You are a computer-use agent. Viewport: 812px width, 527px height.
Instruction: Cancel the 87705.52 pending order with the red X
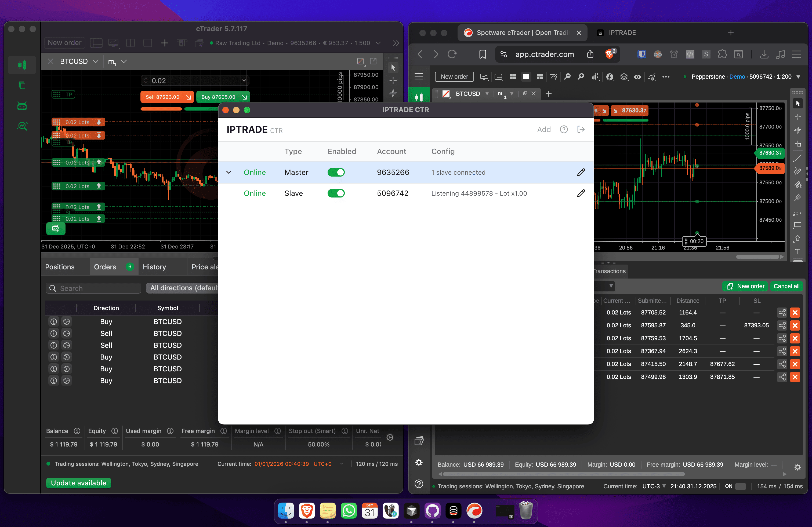click(795, 313)
